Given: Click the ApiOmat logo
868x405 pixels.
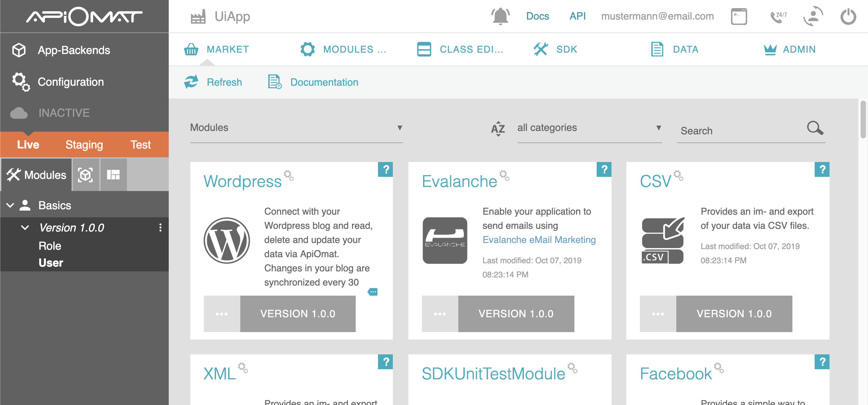Looking at the screenshot, I should pos(84,17).
